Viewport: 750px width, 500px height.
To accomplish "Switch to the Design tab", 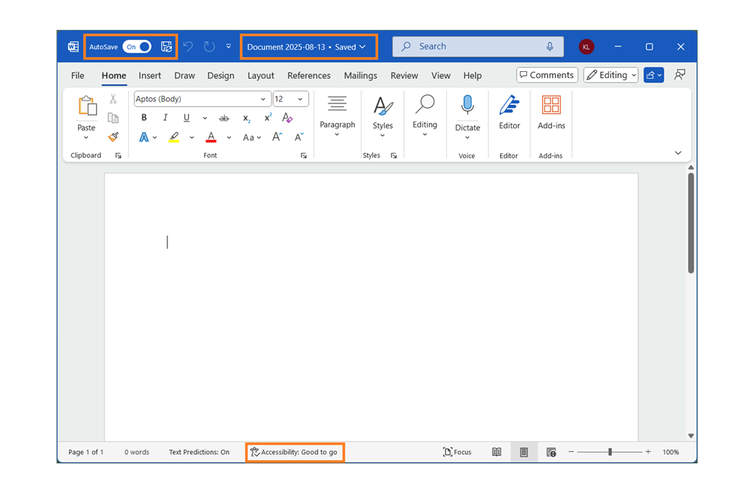I will (x=221, y=76).
